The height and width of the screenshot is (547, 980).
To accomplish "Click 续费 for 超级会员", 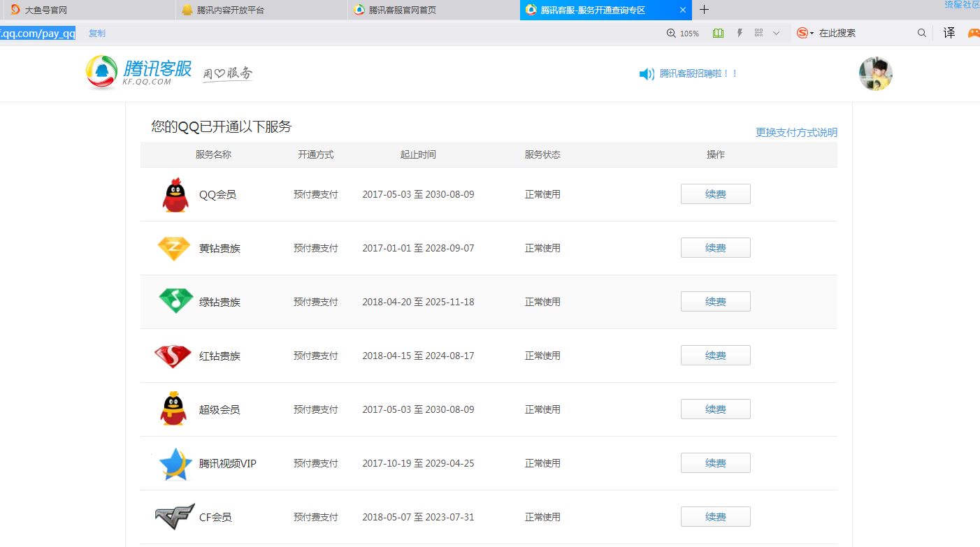I will [x=716, y=409].
